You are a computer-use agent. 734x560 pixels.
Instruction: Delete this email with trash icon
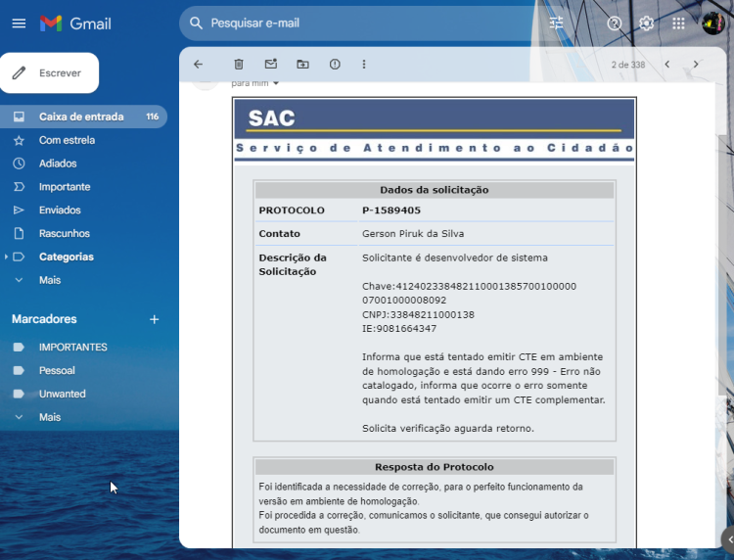(239, 65)
